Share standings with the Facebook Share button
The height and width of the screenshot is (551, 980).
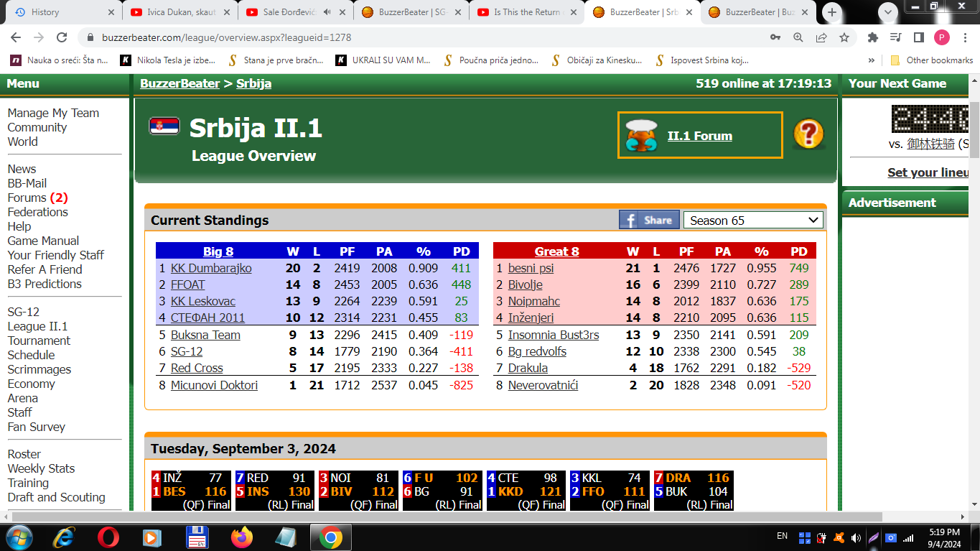coord(649,220)
